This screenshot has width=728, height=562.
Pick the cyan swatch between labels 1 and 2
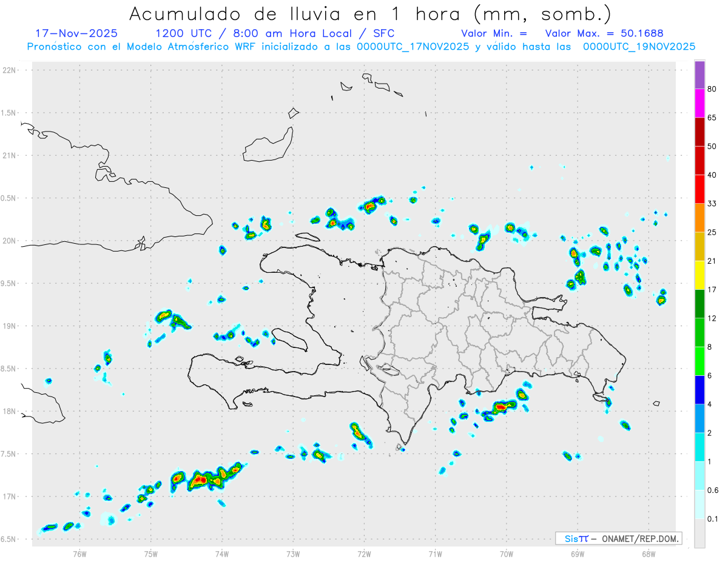[x=699, y=447]
